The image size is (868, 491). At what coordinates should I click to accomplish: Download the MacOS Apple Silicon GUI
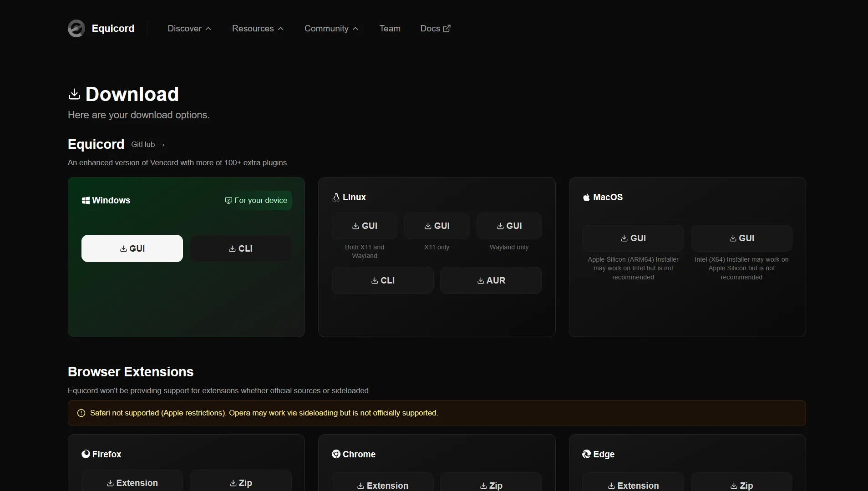(633, 238)
